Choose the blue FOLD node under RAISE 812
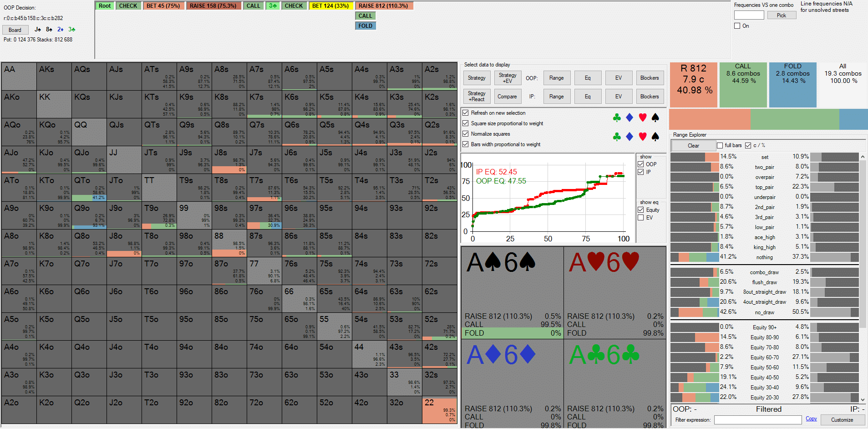The image size is (868, 429). coord(365,26)
